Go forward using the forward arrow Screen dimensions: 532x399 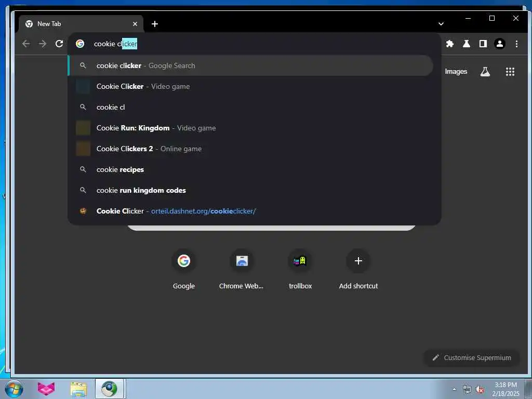tap(43, 44)
